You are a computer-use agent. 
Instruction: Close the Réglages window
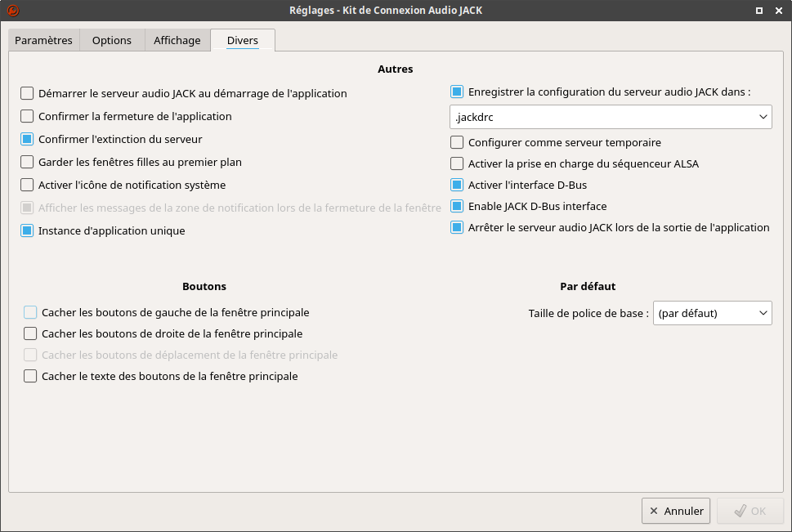click(777, 11)
